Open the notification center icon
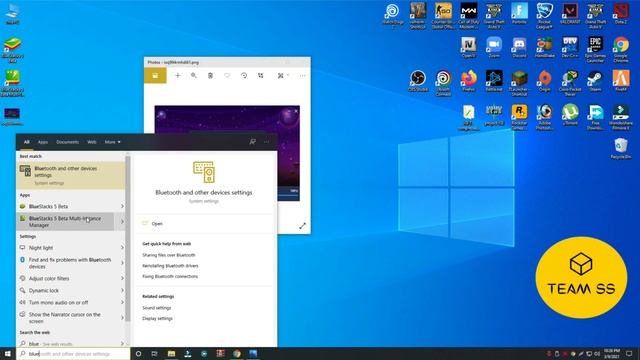The width and height of the screenshot is (640, 360). 629,353
